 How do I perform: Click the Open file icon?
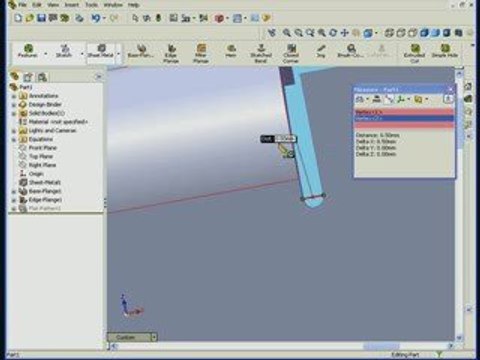pos(29,18)
